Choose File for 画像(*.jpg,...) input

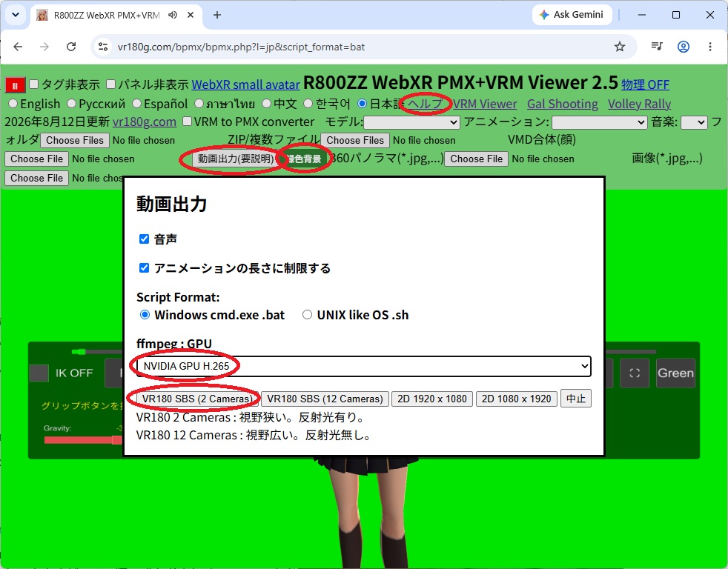click(x=36, y=178)
